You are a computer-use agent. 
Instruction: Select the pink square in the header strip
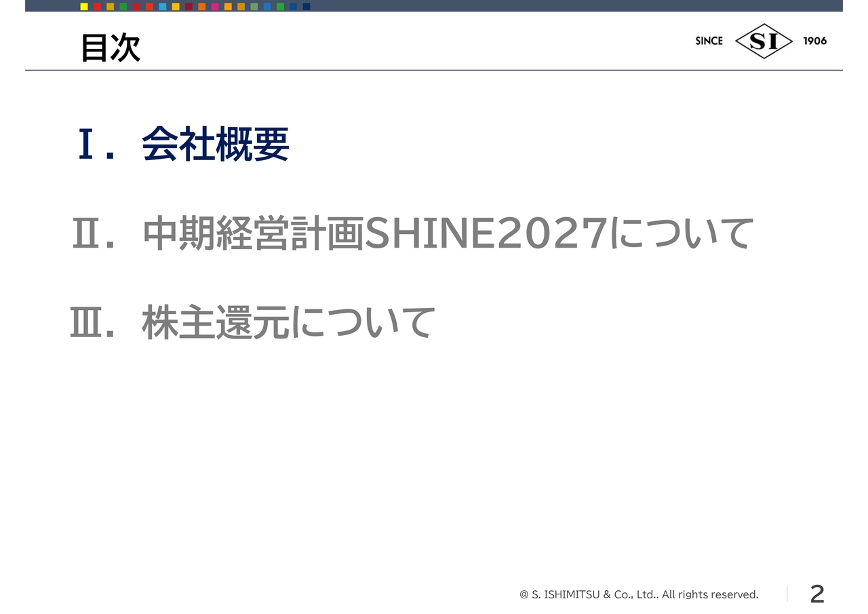coord(214,7)
